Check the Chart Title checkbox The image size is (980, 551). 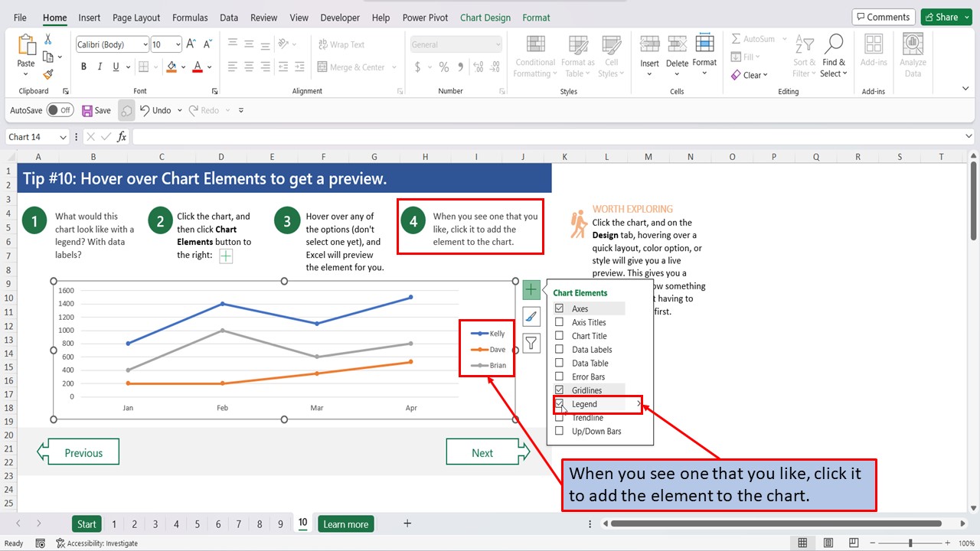pos(559,336)
